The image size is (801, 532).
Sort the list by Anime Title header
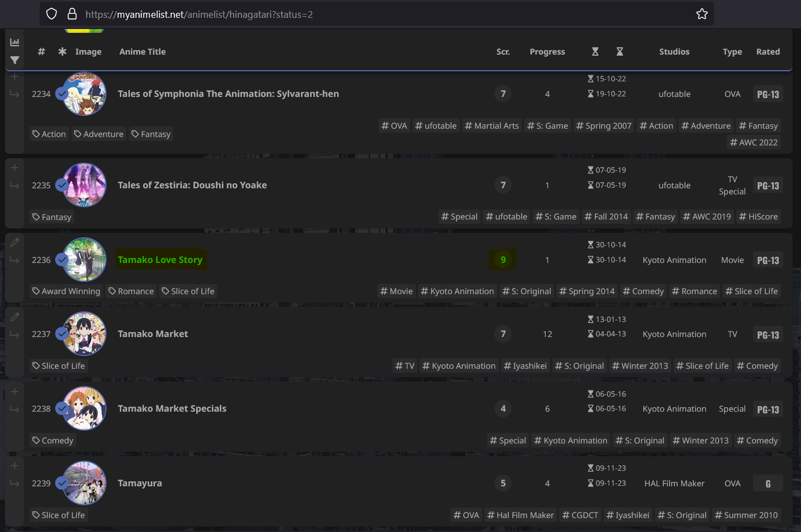(x=143, y=52)
